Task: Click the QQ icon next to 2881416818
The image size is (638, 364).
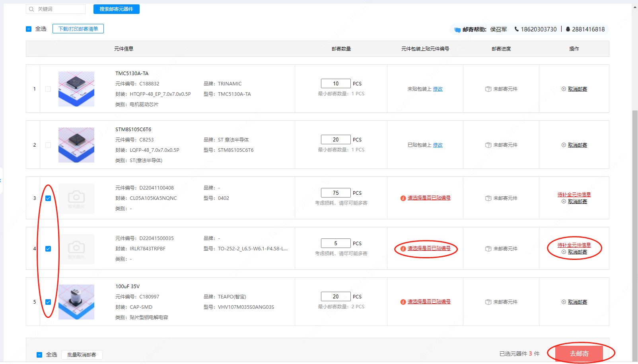Action: coord(568,29)
